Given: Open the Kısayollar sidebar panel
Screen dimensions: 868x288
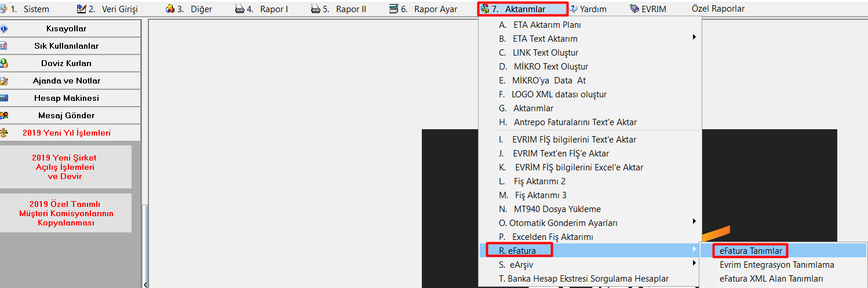Looking at the screenshot, I should (70, 28).
